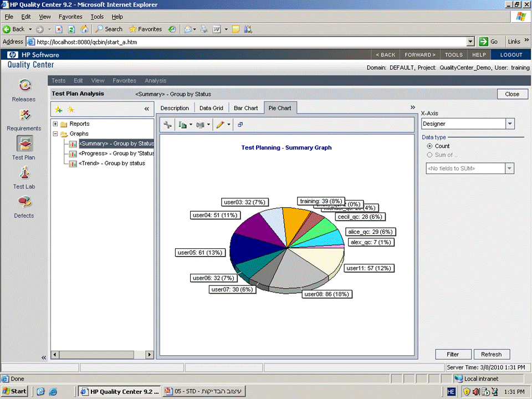Click the HELP link in HP header
Image resolution: width=532 pixels, height=399 pixels.
coord(479,55)
